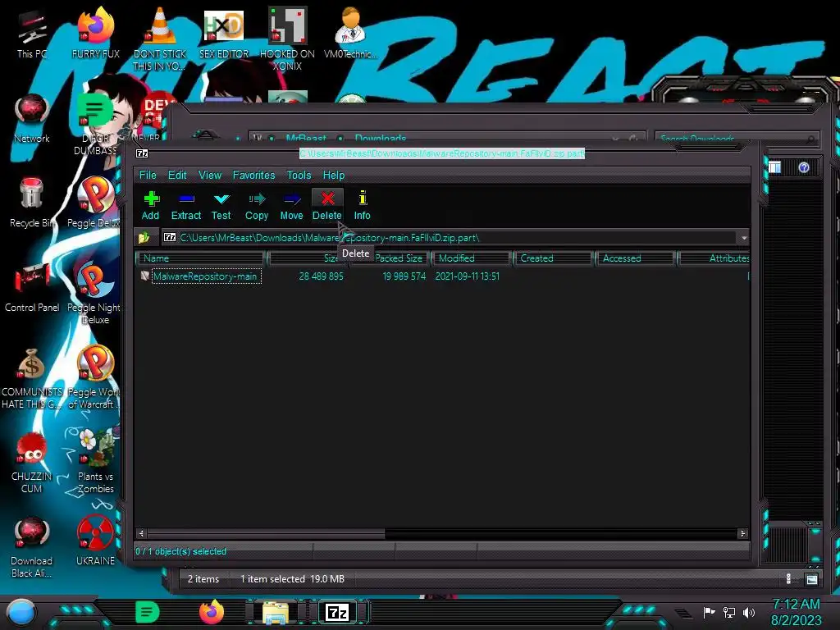840x630 pixels.
Task: Open the UKRAINE desktop shortcut
Action: click(x=95, y=540)
